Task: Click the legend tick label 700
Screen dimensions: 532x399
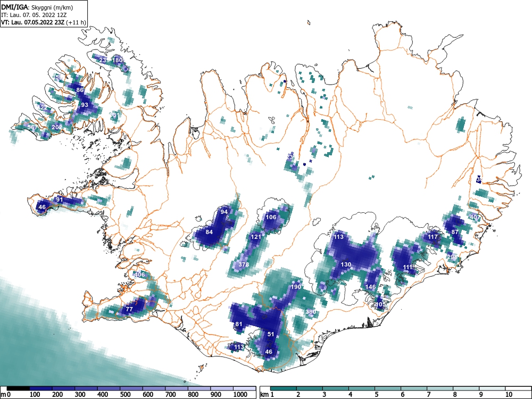Action: click(171, 395)
